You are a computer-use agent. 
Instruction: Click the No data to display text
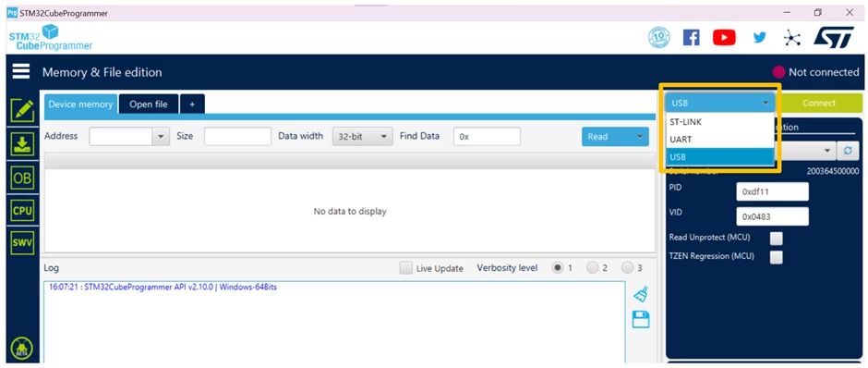(350, 211)
